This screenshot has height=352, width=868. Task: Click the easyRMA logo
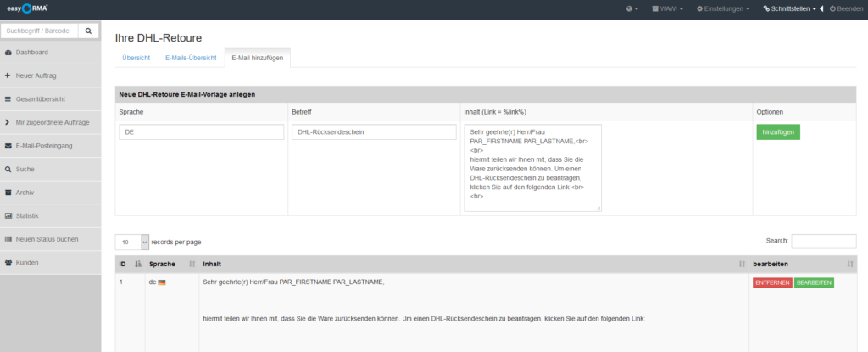27,8
